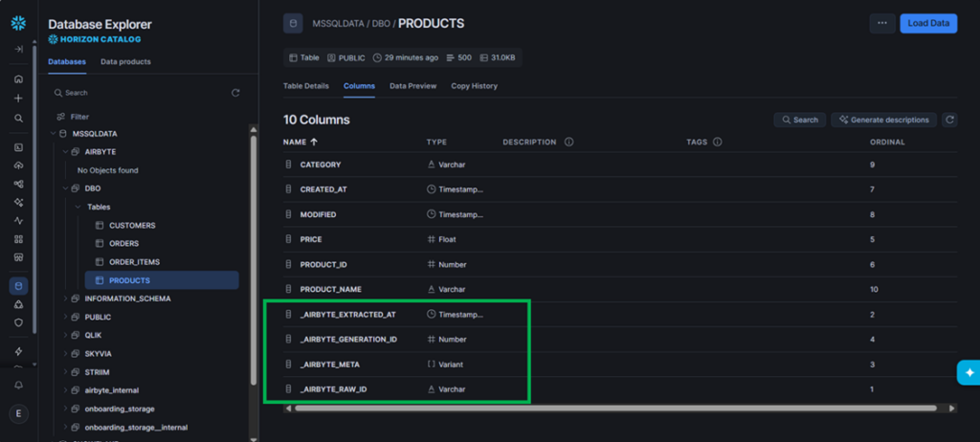This screenshot has height=442, width=980.
Task: Expand the STRIIM schema node
Action: (65, 372)
